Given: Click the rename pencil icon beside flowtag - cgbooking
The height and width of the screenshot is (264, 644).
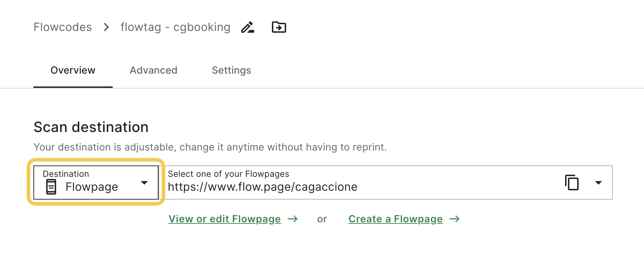Looking at the screenshot, I should [x=248, y=27].
